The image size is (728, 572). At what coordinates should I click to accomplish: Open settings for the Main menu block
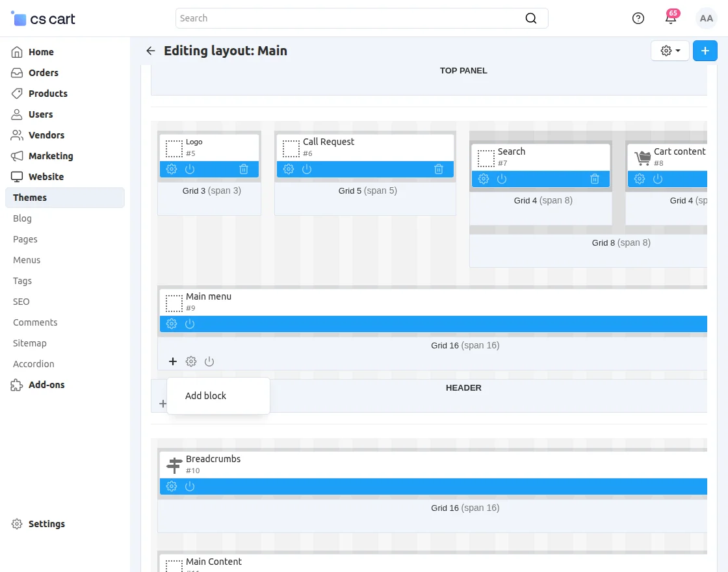click(171, 323)
